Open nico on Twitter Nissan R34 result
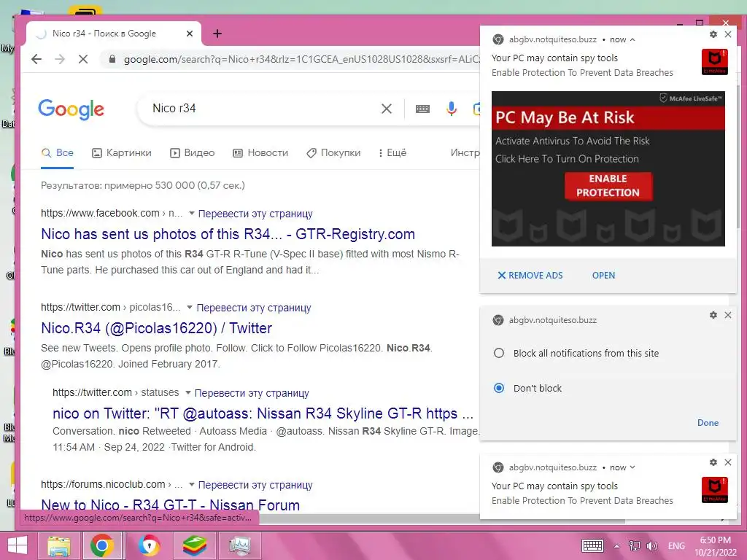The height and width of the screenshot is (560, 747). coord(263,413)
